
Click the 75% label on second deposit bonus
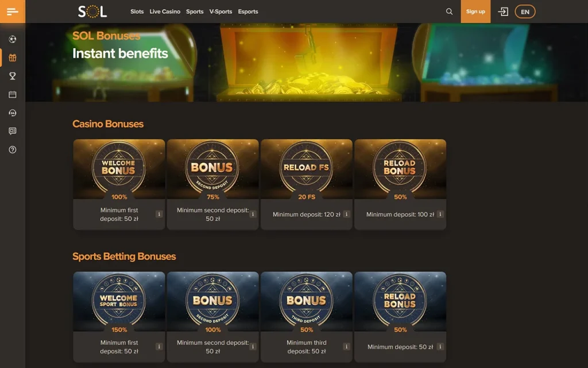click(212, 197)
